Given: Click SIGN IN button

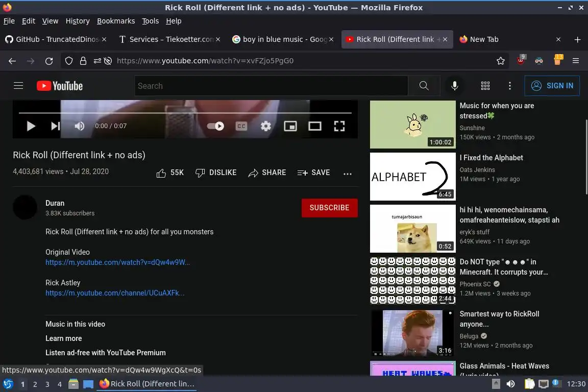Looking at the screenshot, I should pos(552,86).
